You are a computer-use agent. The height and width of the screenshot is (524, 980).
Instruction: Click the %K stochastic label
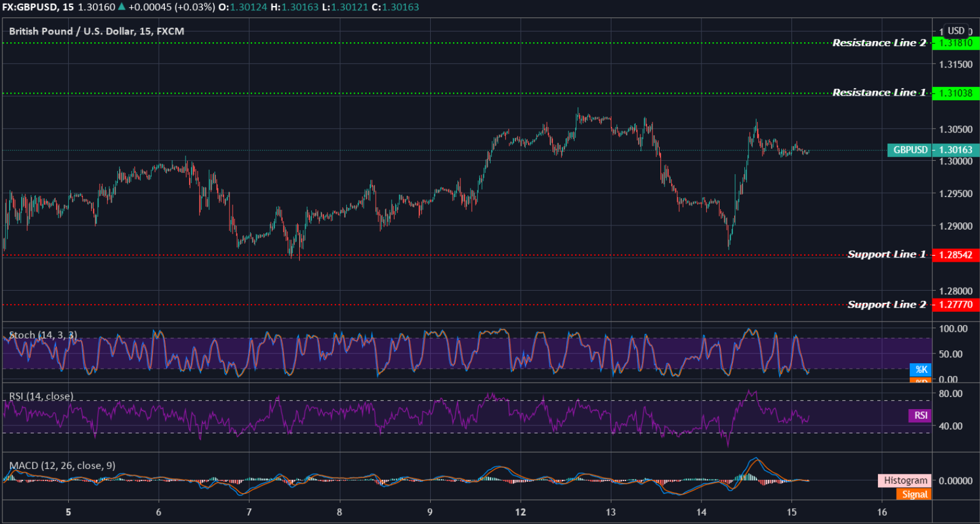tap(921, 369)
